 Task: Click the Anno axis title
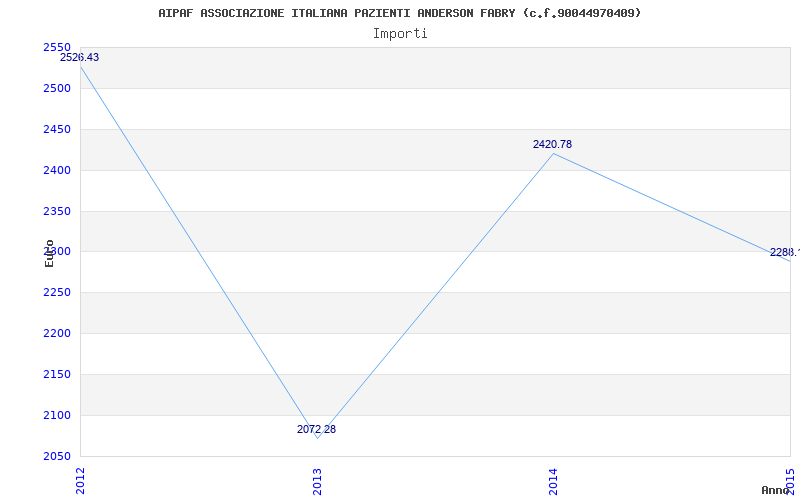(775, 490)
